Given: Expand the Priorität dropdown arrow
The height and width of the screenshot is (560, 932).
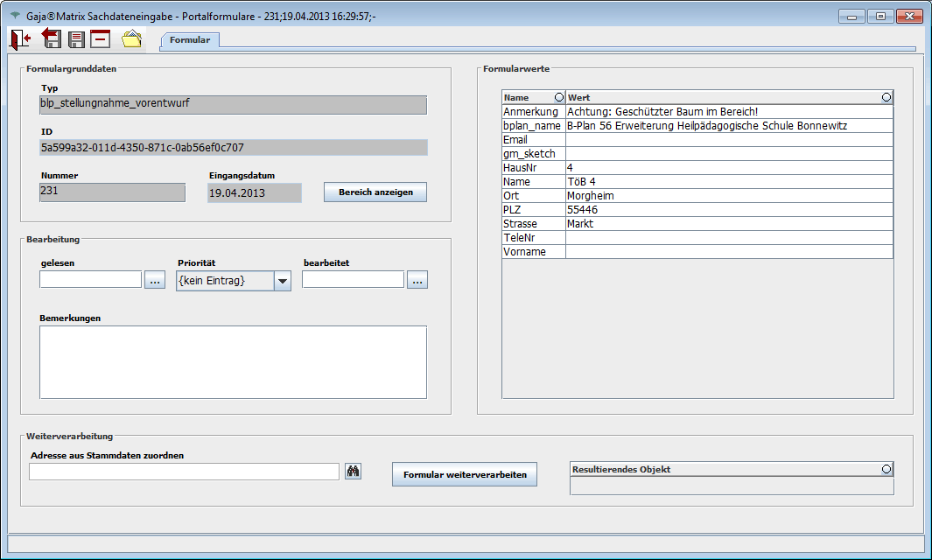Looking at the screenshot, I should [282, 281].
